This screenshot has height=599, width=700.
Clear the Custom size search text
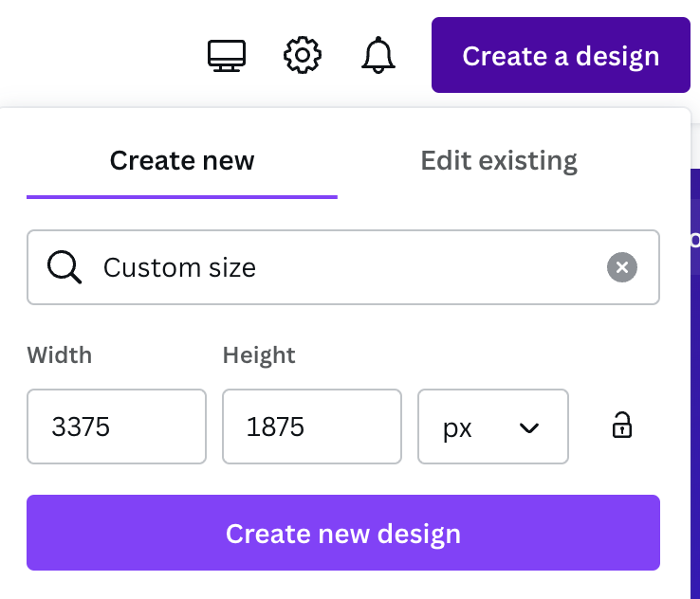(x=622, y=267)
